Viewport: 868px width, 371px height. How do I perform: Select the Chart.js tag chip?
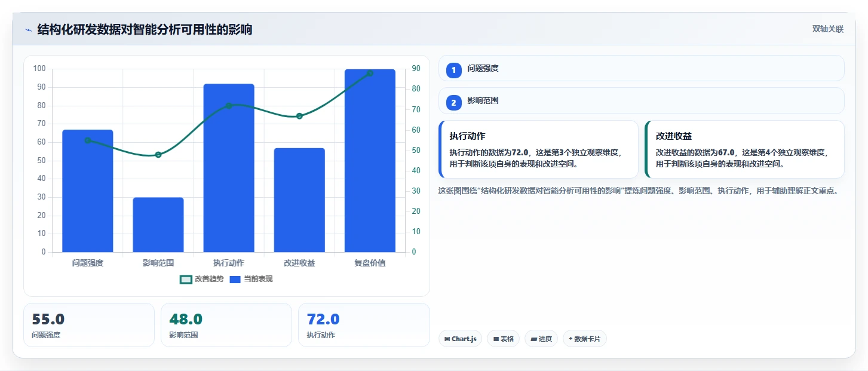click(x=460, y=339)
